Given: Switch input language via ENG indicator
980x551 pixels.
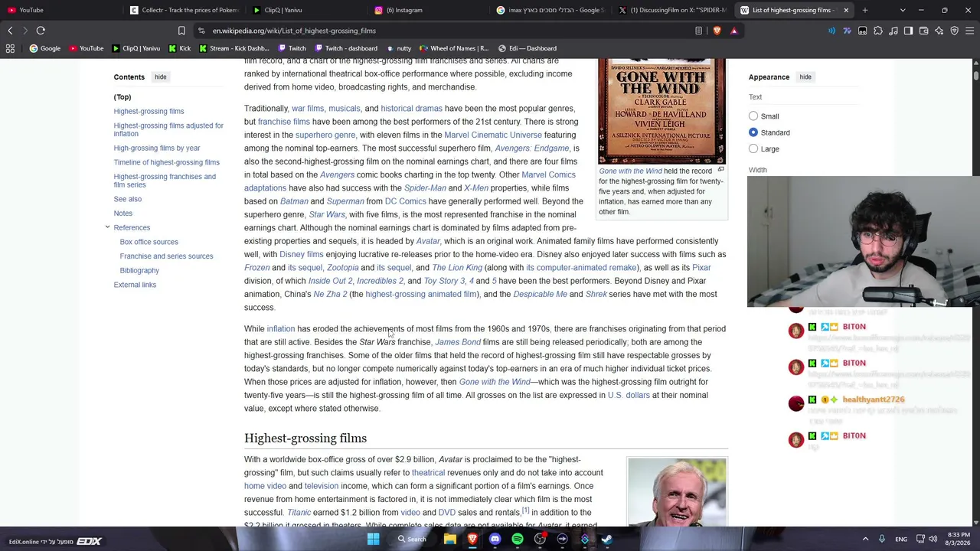Looking at the screenshot, I should point(901,539).
